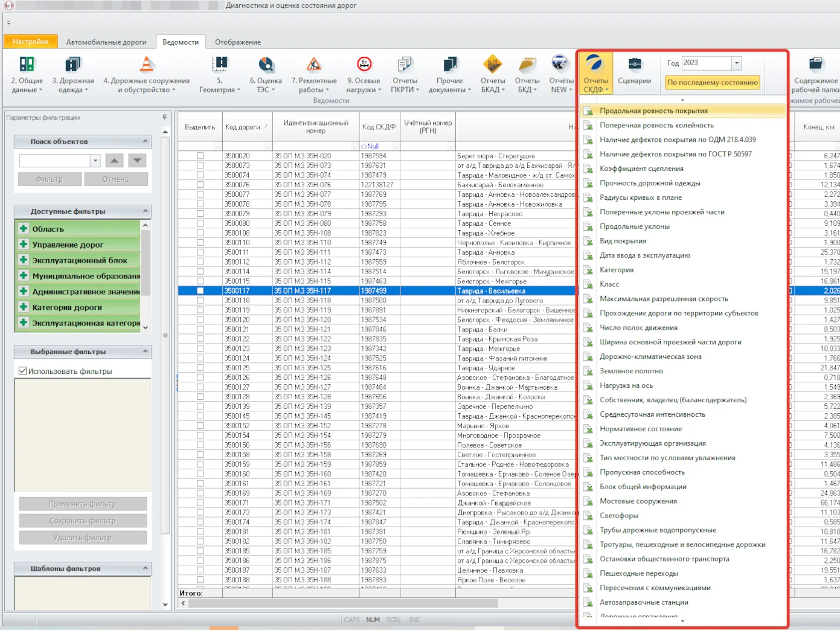This screenshot has width=840, height=630.
Task: Click the 'Сценарии' briefcase icon
Action: [635, 65]
